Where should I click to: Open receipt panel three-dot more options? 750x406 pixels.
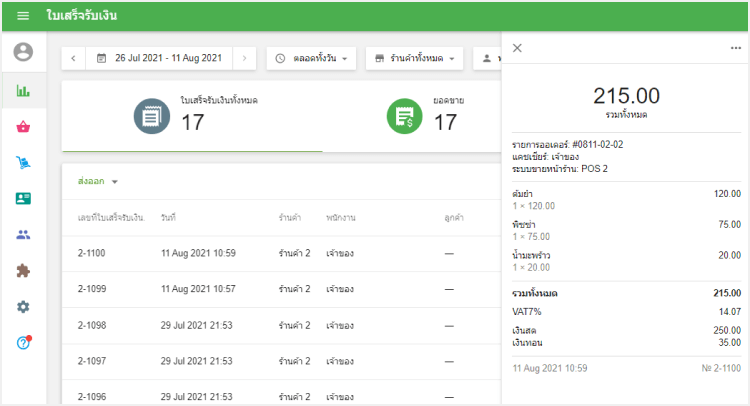coord(736,48)
